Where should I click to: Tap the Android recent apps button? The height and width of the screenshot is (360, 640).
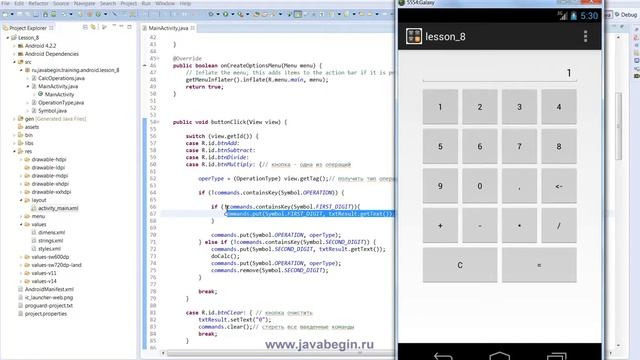pyautogui.click(x=556, y=356)
